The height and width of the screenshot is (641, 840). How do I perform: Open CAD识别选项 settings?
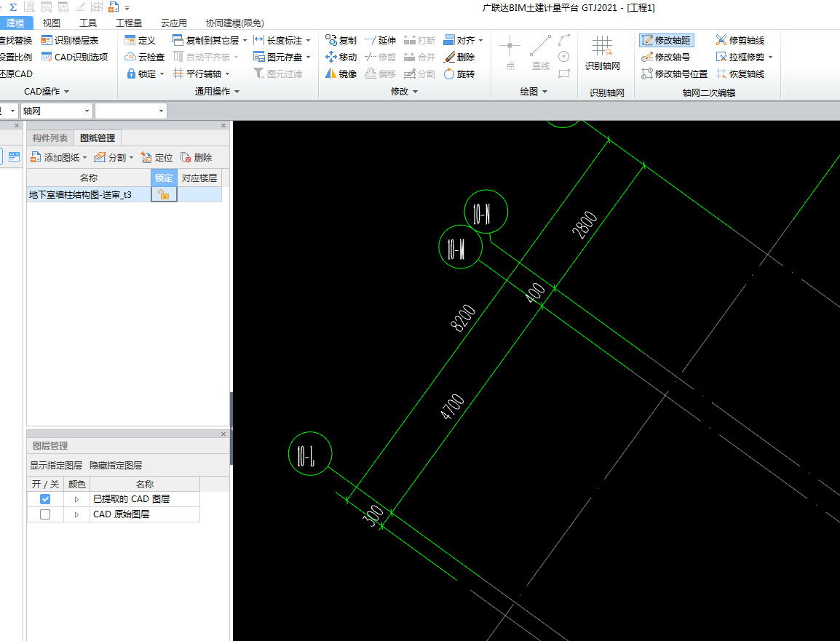coord(74,57)
